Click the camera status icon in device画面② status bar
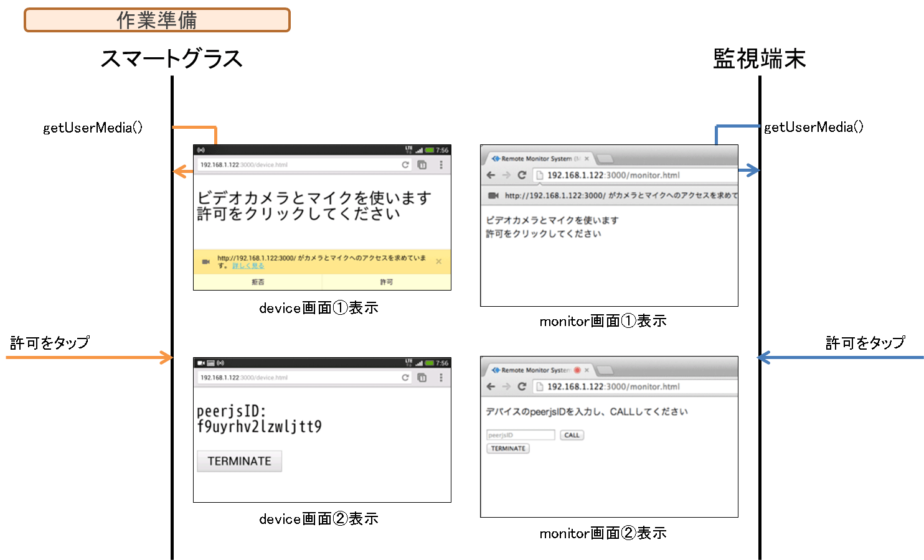 click(x=201, y=363)
